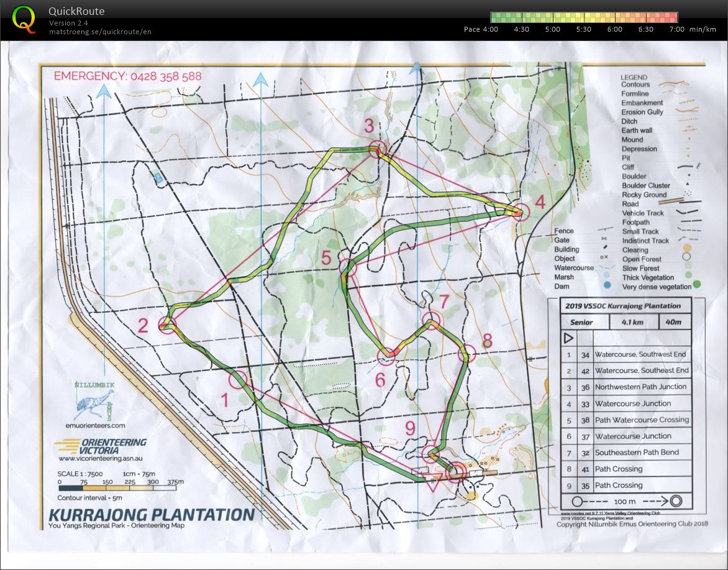Select control circle 4 on the map
The width and height of the screenshot is (728, 570).
tap(521, 213)
